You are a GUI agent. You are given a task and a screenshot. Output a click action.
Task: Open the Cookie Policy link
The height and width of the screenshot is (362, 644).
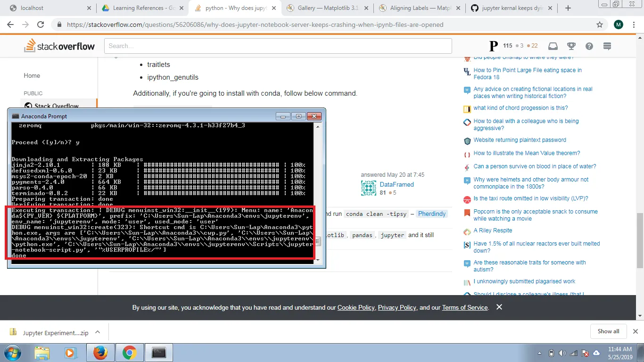pos(356,307)
